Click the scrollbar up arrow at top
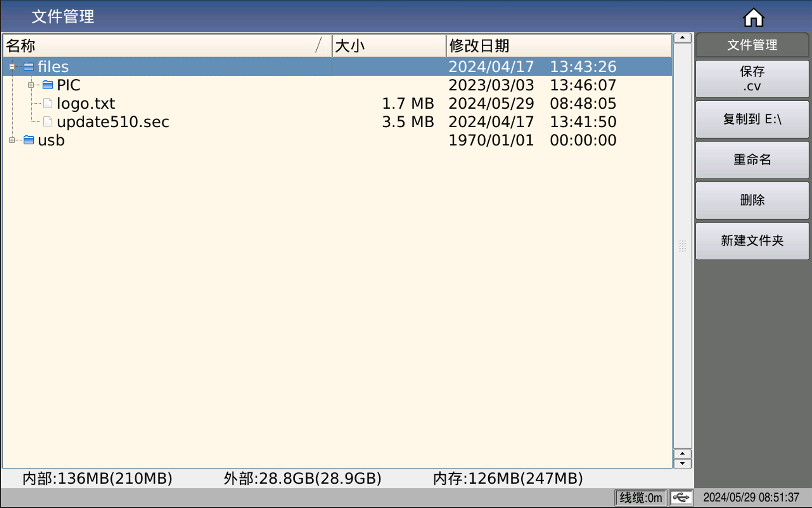 click(x=682, y=38)
